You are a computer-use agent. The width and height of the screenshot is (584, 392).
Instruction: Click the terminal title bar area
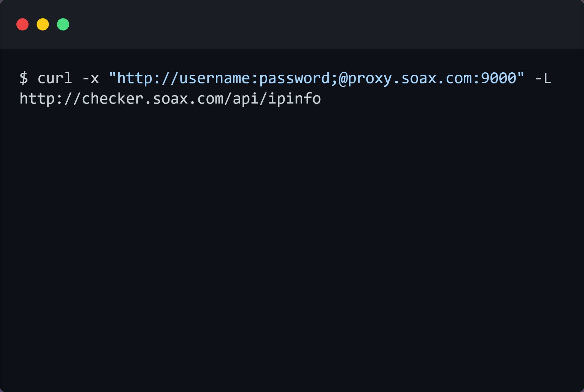pos(291,23)
